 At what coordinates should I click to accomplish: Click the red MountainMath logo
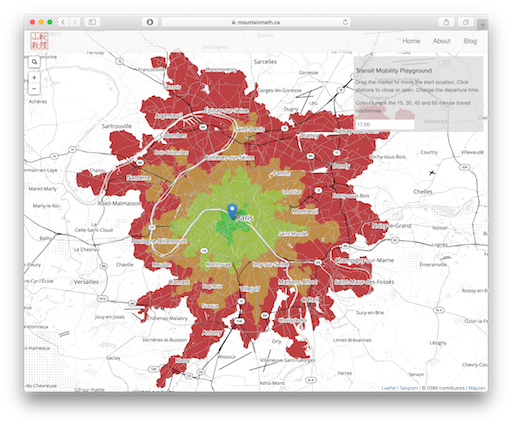[x=39, y=41]
